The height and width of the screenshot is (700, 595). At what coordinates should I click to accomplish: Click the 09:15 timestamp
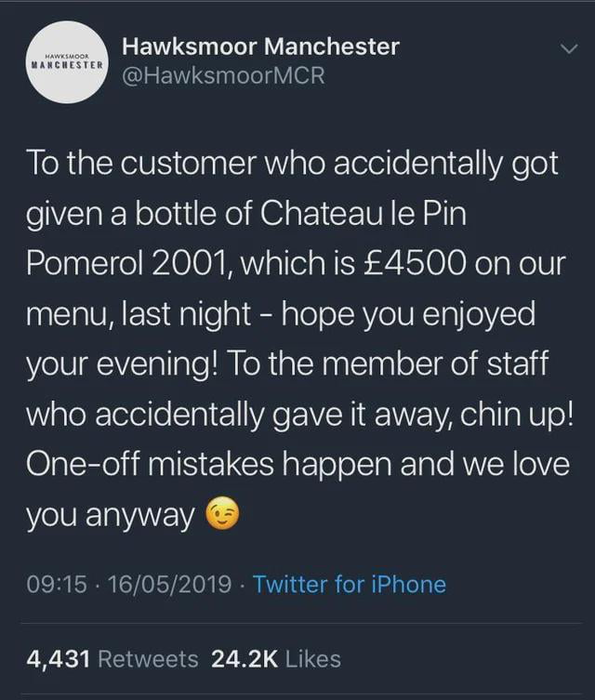[x=58, y=584]
